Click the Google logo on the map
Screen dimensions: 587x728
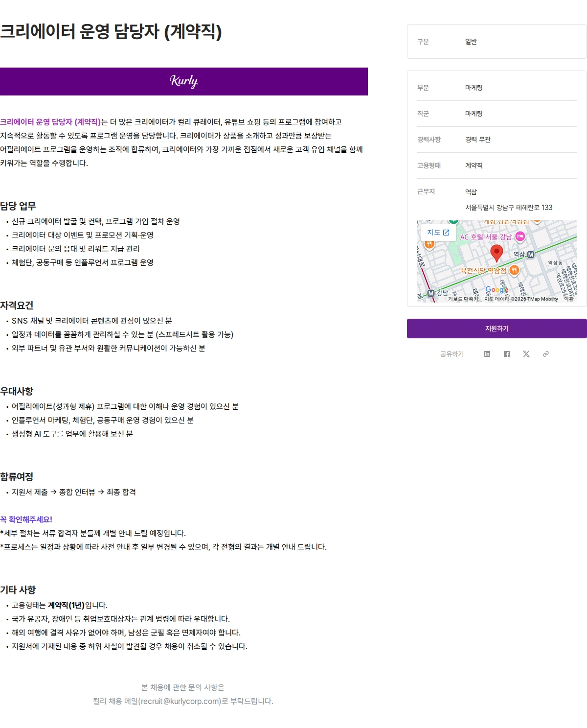[x=497, y=290]
